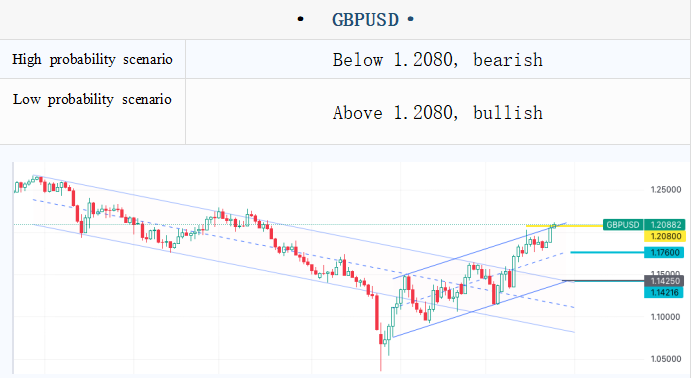Select the 'High probability scenario' label
This screenshot has width=691, height=378.
coord(92,59)
